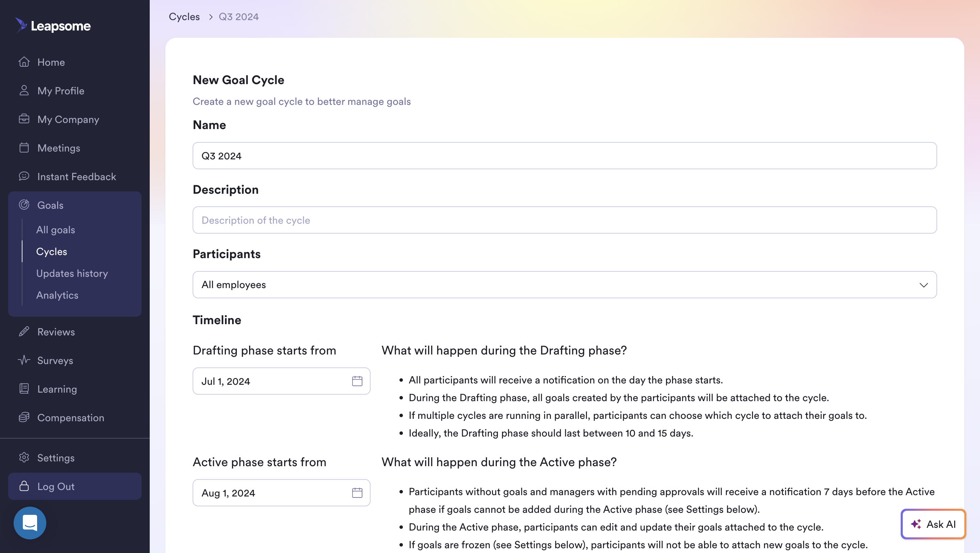Click bullet 'During the Active phase, participants can edit'

[x=616, y=527]
